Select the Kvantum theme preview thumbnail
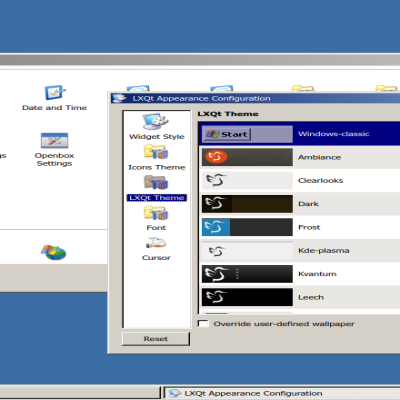400x400 pixels. 247,274
